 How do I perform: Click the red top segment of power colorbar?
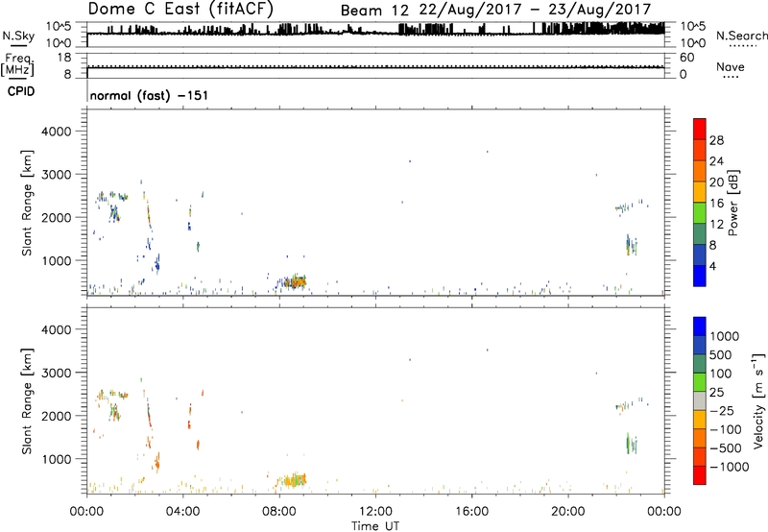click(700, 129)
